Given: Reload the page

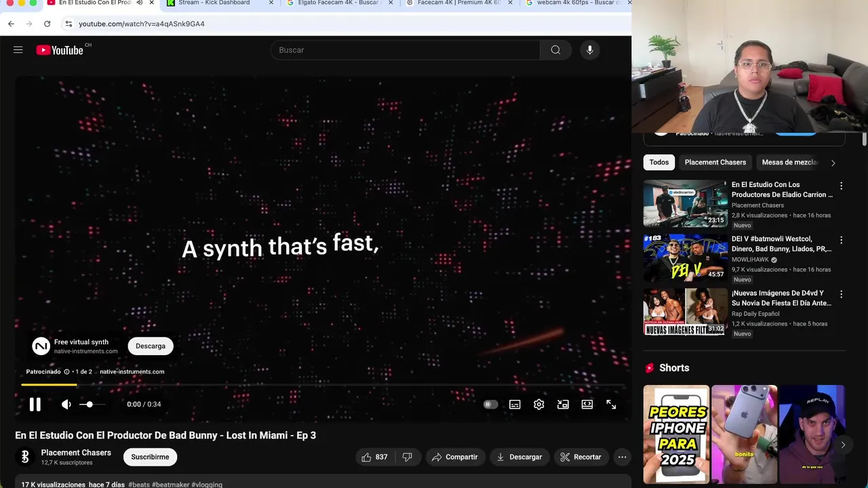Looking at the screenshot, I should point(47,24).
